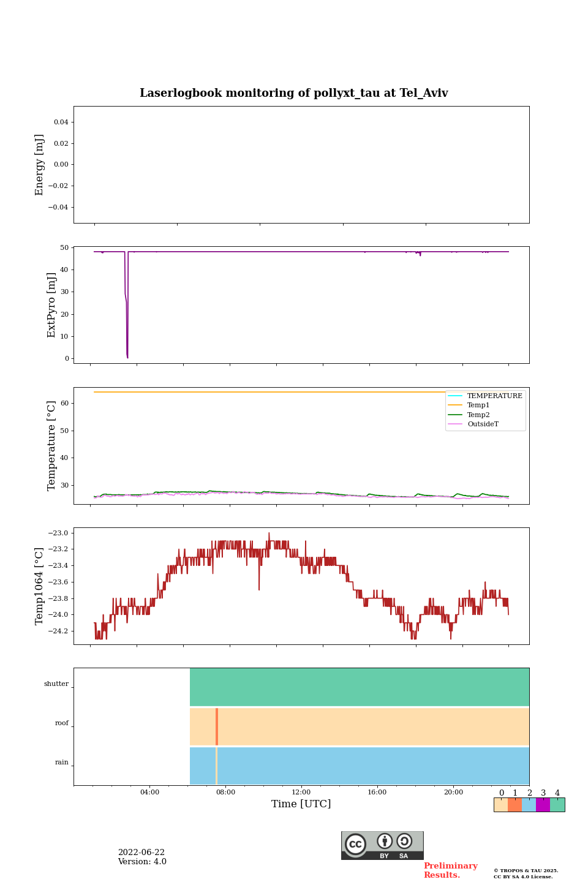Click the roof row label

click(62, 723)
